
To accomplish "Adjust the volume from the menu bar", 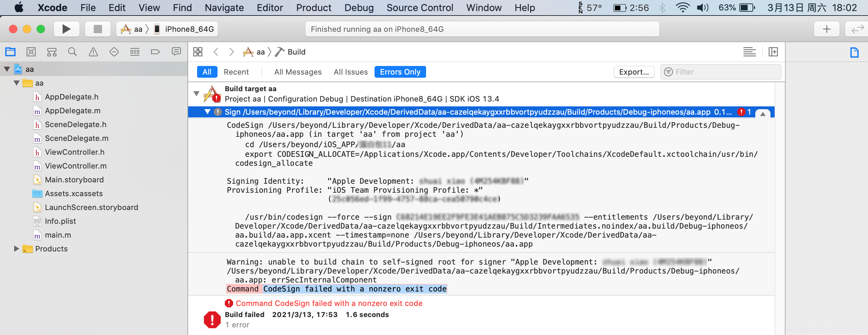I will [702, 8].
